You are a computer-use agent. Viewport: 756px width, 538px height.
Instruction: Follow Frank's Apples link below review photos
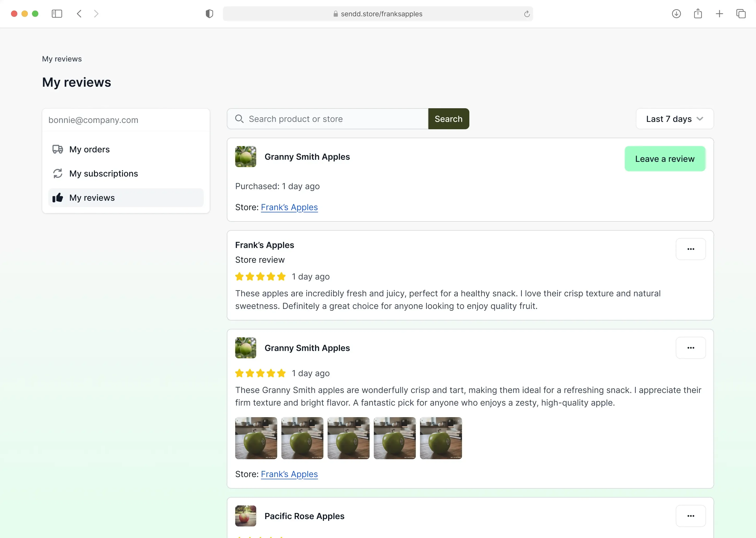289,474
